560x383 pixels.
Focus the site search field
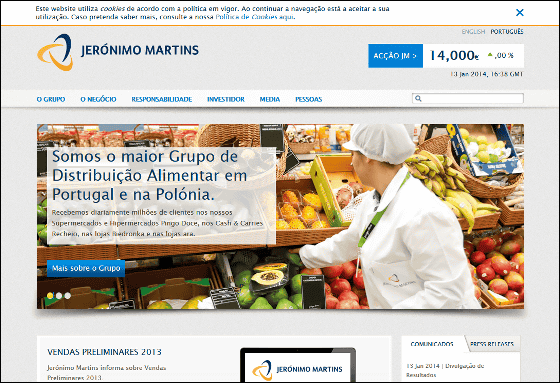[468, 98]
